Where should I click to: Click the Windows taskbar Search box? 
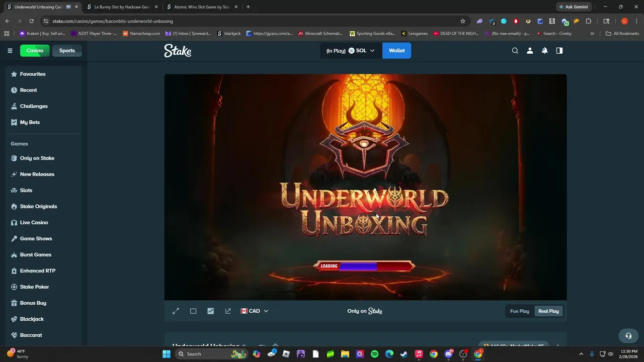(212, 354)
